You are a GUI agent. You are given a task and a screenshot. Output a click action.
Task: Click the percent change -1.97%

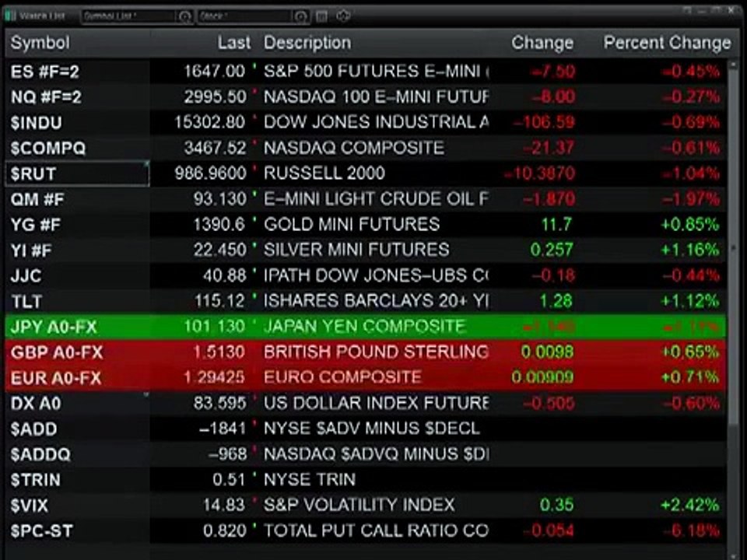pyautogui.click(x=691, y=199)
